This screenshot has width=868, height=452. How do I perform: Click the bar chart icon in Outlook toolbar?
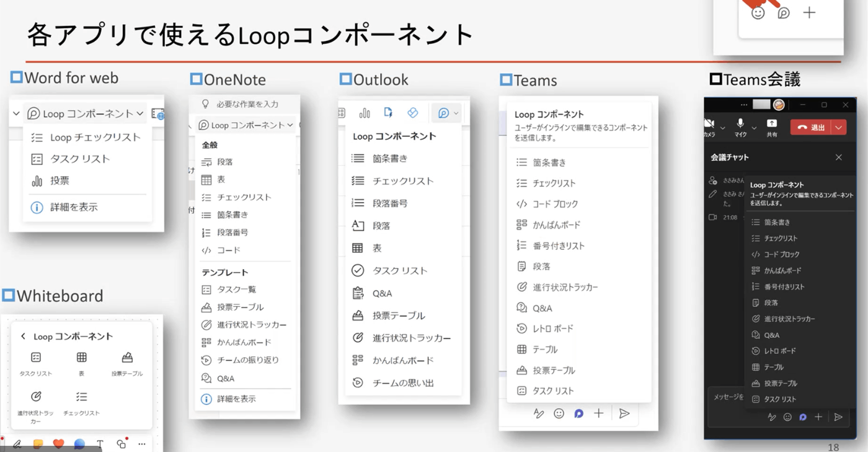pos(365,113)
